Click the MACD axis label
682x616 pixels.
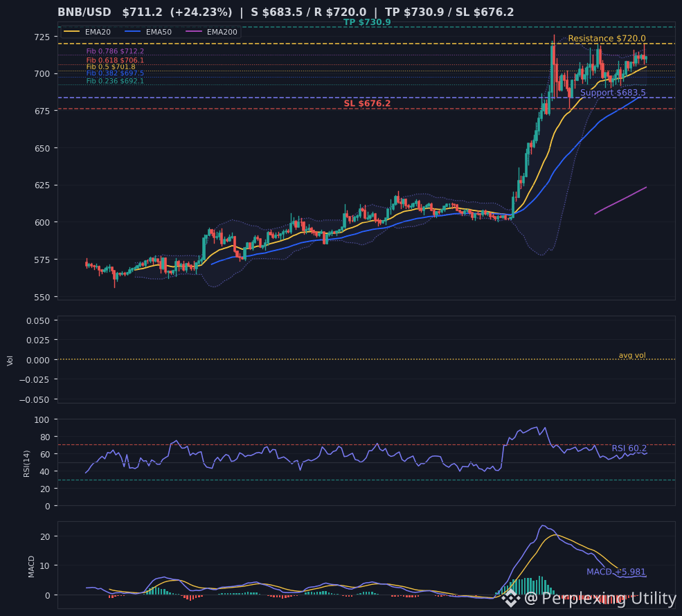[x=31, y=566]
